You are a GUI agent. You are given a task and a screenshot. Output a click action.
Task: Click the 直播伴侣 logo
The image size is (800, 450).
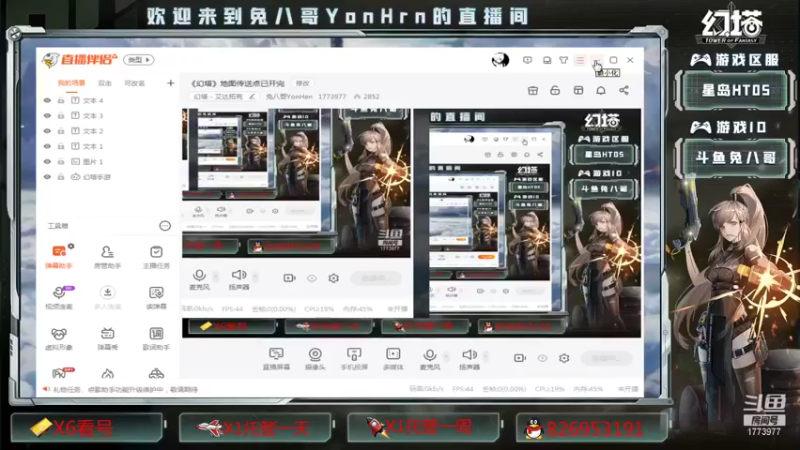coord(80,60)
